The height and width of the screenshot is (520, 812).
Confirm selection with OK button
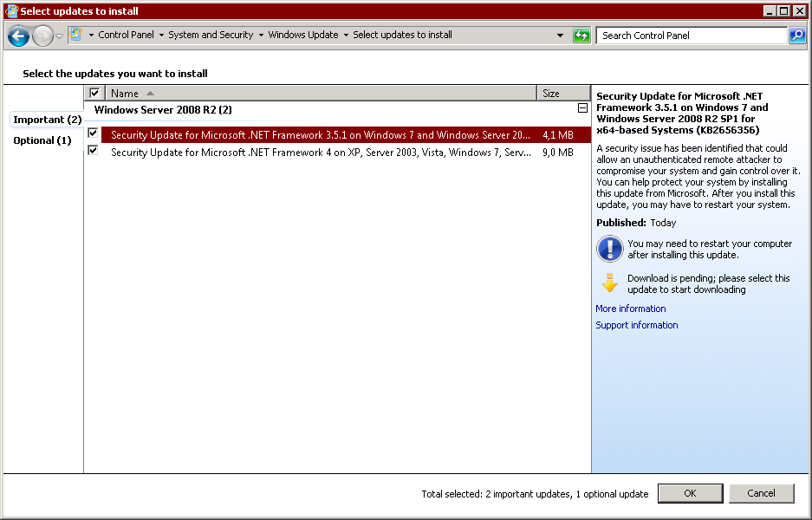point(691,494)
